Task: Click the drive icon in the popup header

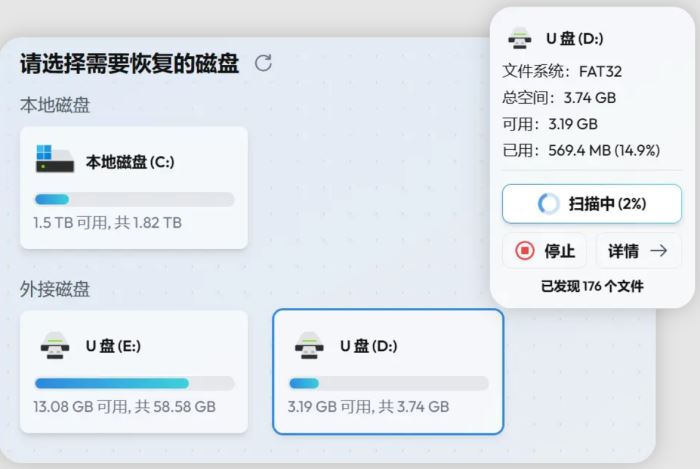Action: [519, 40]
